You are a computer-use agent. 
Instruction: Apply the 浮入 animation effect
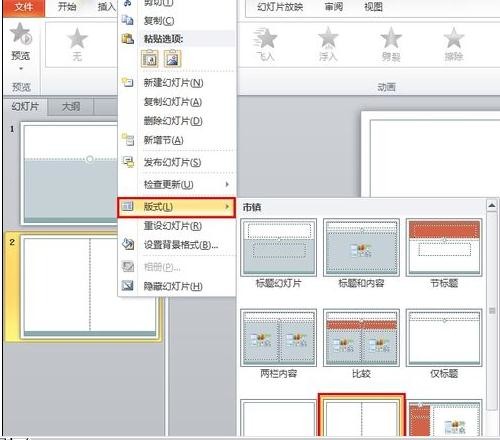(328, 43)
